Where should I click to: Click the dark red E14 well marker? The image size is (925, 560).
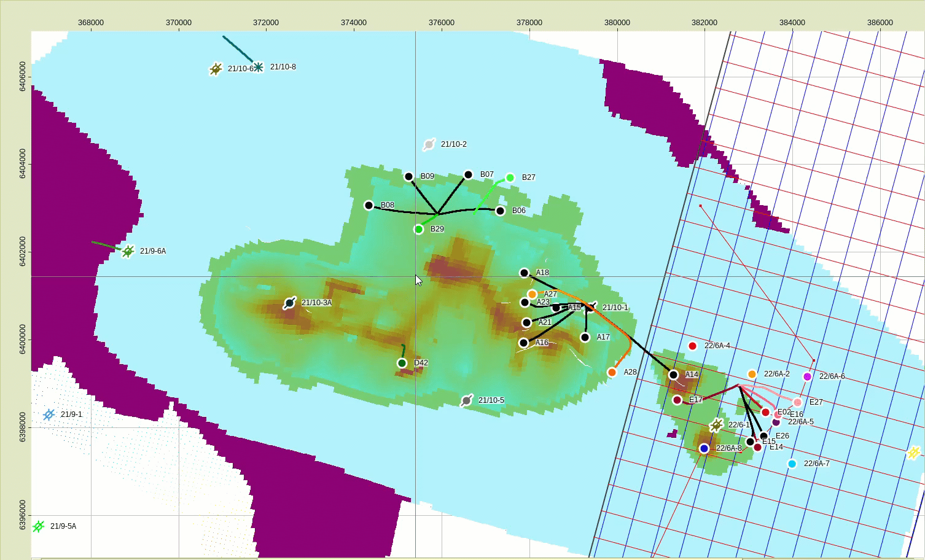(757, 448)
